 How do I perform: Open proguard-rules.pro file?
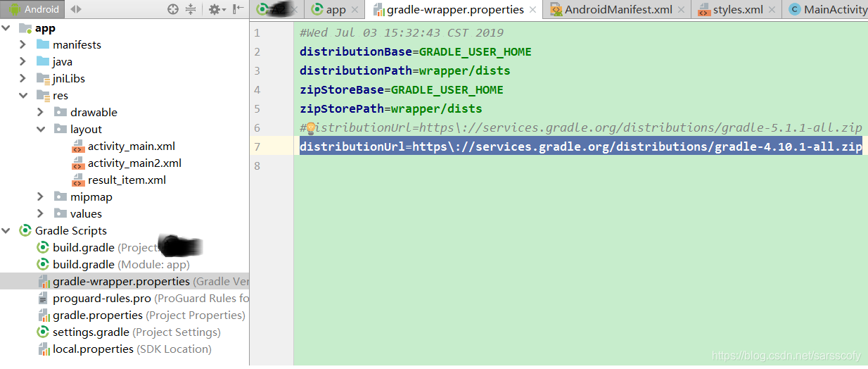point(102,299)
